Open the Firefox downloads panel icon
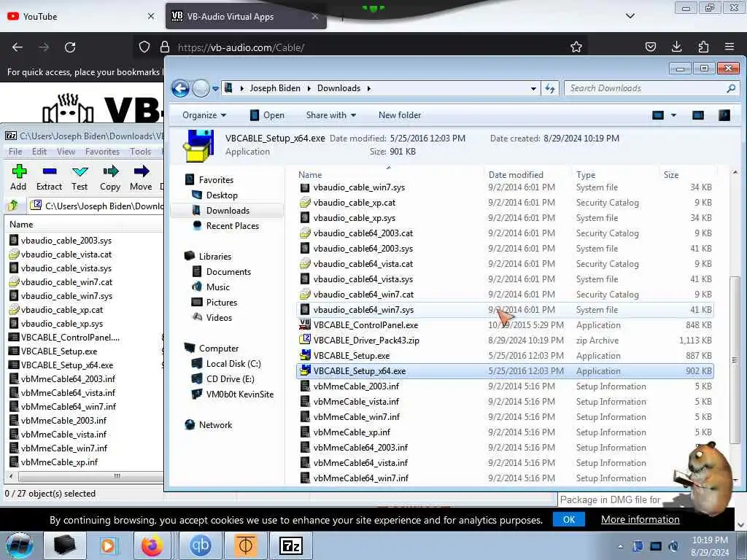Viewport: 747px width, 560px height. pyautogui.click(x=676, y=47)
